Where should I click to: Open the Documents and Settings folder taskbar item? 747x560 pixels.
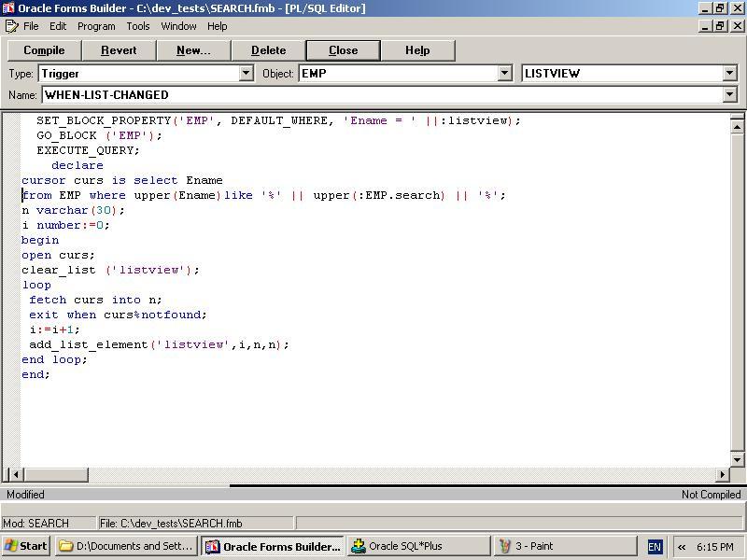point(126,546)
